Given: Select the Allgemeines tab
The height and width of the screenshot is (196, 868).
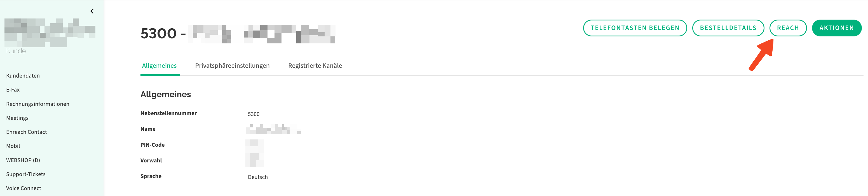Looking at the screenshot, I should click(x=159, y=66).
